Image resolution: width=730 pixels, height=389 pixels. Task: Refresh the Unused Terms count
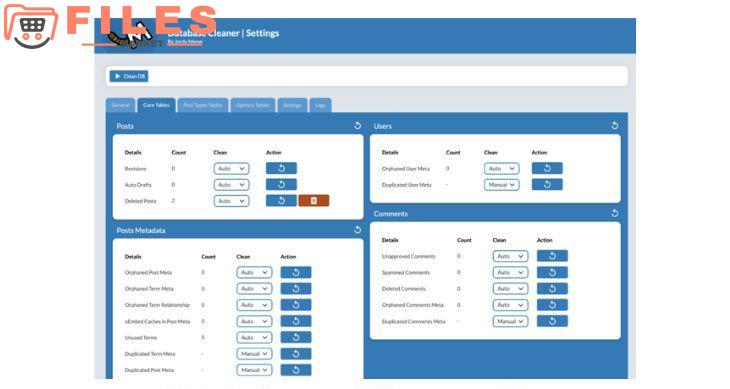(296, 337)
